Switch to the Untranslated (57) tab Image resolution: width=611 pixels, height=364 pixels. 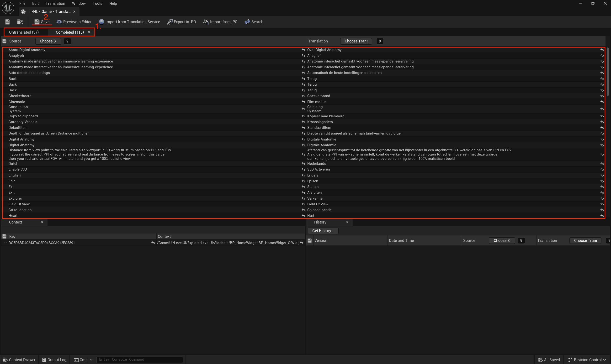click(x=24, y=32)
